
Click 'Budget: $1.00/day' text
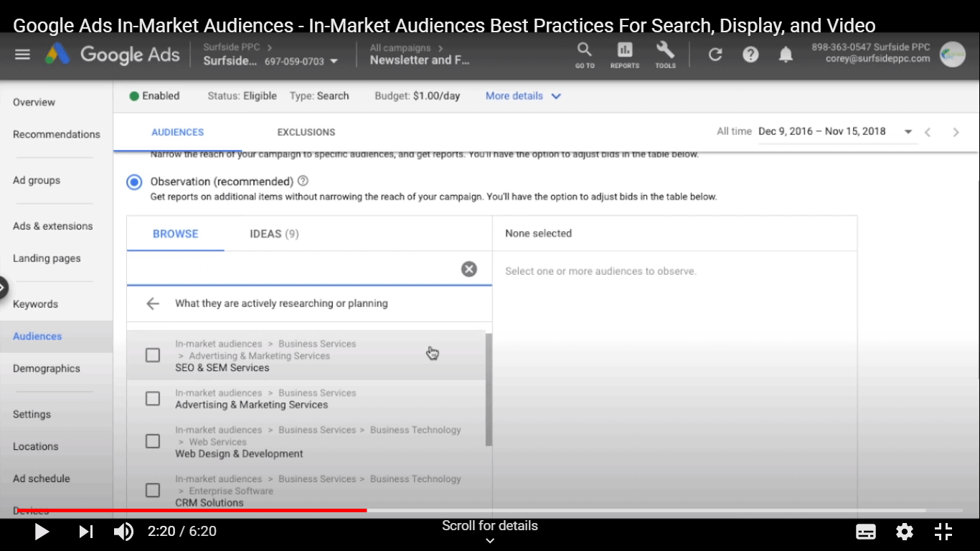(x=418, y=96)
